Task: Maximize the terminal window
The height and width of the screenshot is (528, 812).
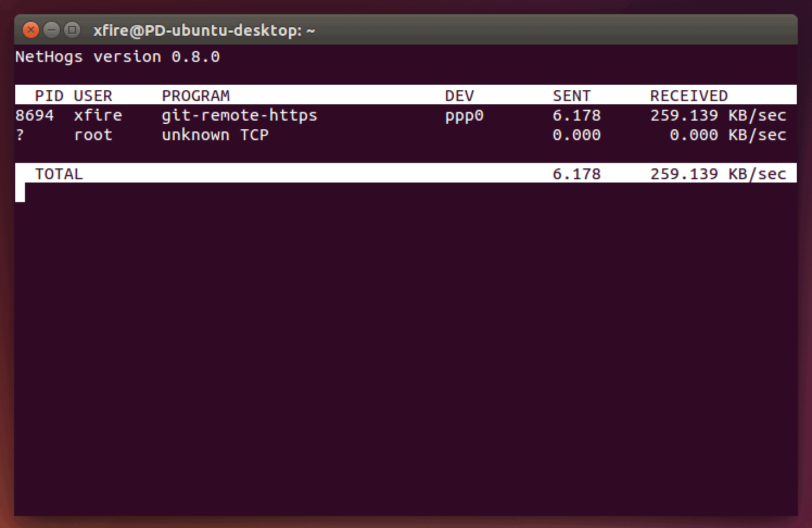Action: [72, 30]
